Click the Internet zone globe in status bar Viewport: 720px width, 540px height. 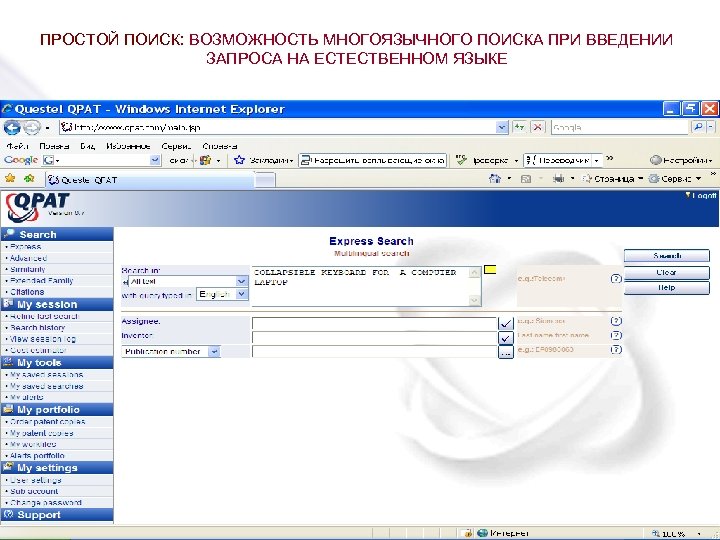482,533
